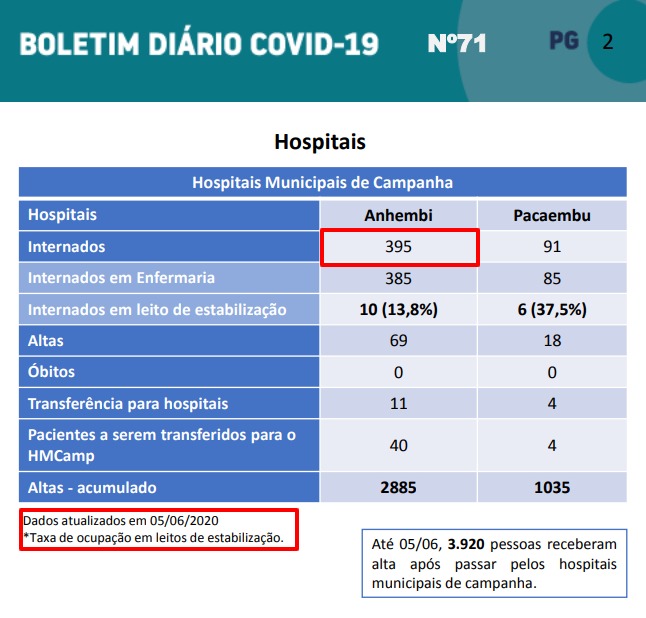
Task: Click the '3.920' figure in the summary box
Action: pos(466,544)
